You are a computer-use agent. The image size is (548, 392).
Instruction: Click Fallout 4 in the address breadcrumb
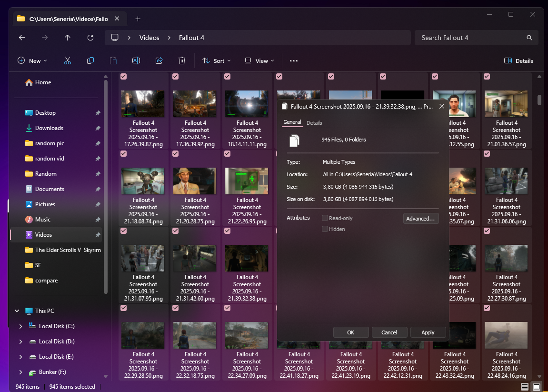point(191,38)
